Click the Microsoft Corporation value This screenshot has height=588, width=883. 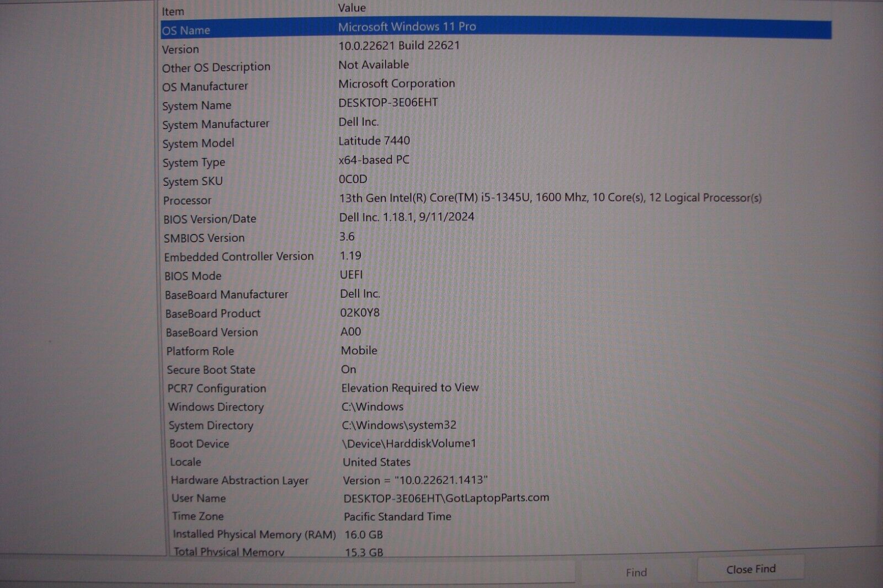pos(397,83)
